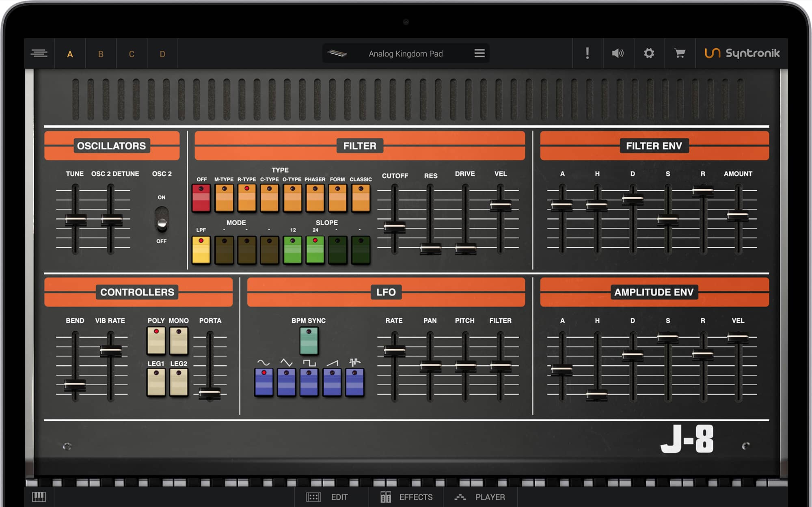Open the layers menu icon at top left
Image resolution: width=812 pixels, height=507 pixels.
coord(39,53)
